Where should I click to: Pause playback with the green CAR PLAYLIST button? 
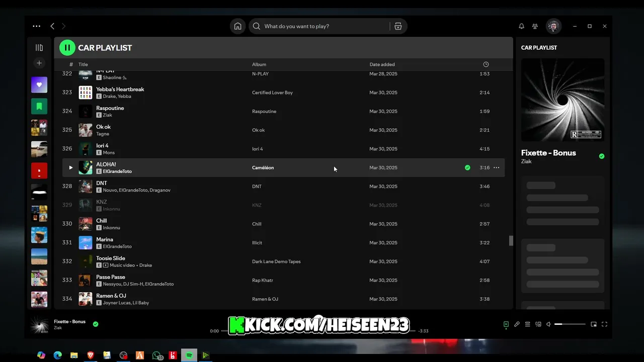click(67, 47)
